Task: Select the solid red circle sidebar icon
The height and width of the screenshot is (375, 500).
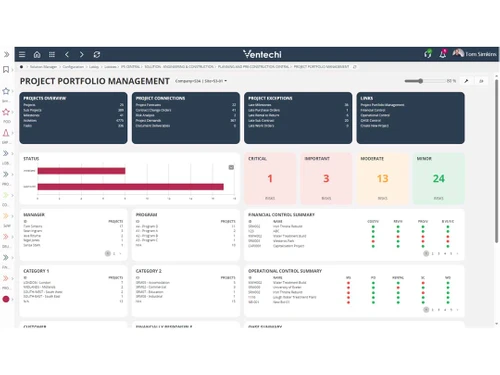Action: pos(6,299)
